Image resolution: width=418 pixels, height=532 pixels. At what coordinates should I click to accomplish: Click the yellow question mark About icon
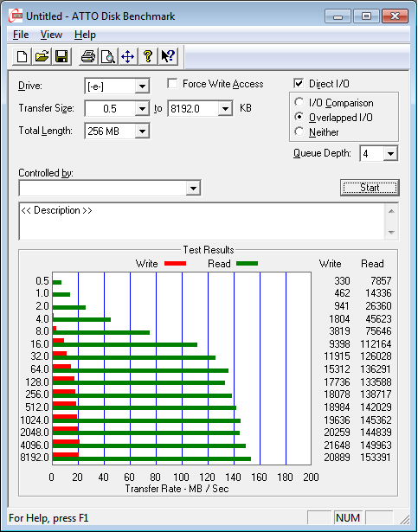[x=148, y=56]
